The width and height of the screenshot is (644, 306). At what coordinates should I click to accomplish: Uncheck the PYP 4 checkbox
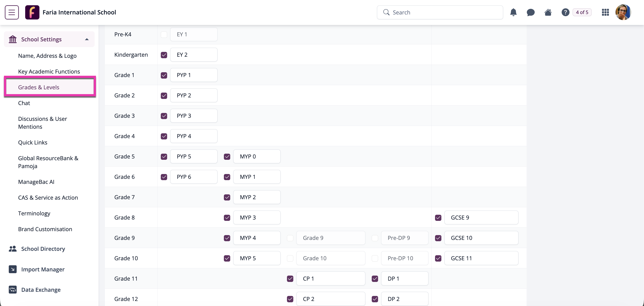(164, 136)
